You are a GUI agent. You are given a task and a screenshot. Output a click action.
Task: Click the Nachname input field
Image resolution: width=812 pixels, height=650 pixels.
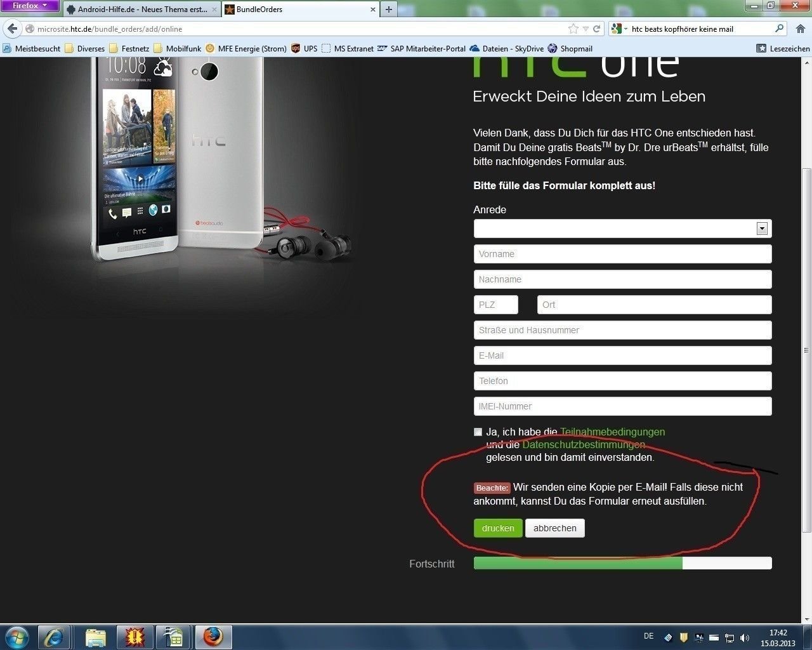622,279
